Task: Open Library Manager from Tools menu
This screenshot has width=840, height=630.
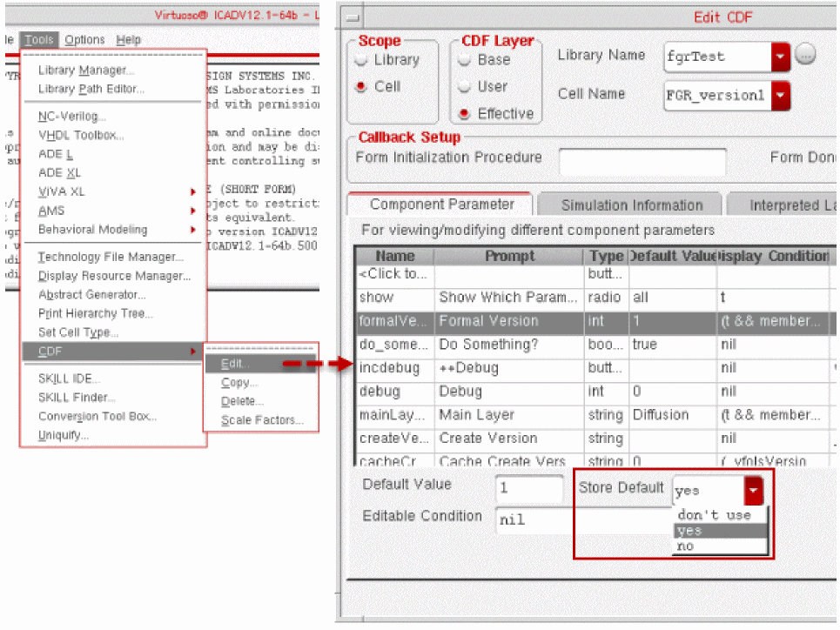Action: tap(85, 70)
